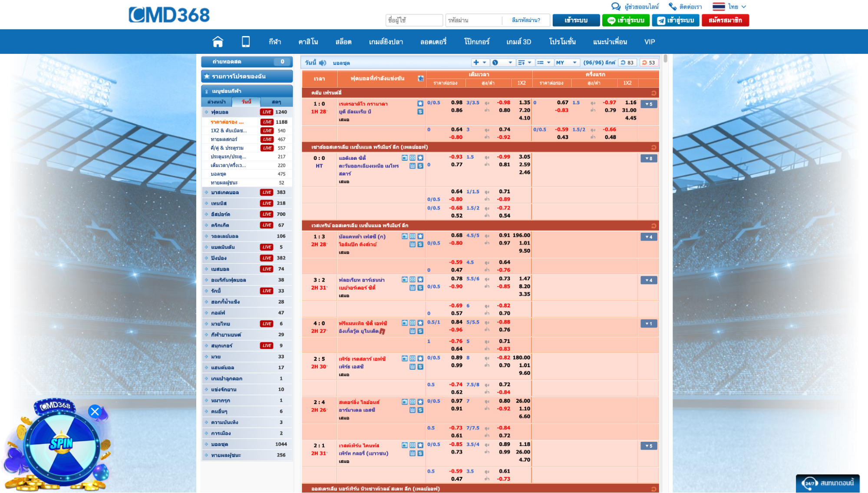The height and width of the screenshot is (493, 868).
Task: Expand more bets 1 for ฟรีแมนเทิล ซิตี้
Action: click(649, 324)
